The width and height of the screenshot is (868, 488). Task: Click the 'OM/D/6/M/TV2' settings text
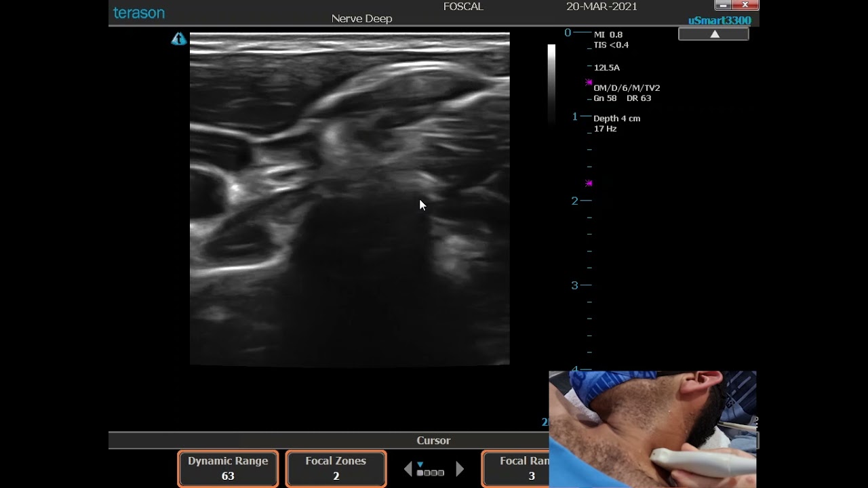coord(627,88)
